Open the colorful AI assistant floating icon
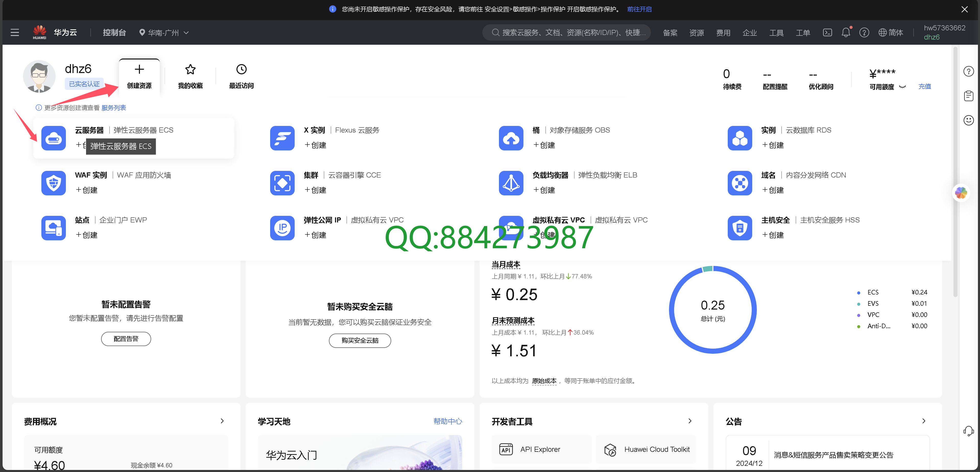This screenshot has width=980, height=472. pos(961,193)
